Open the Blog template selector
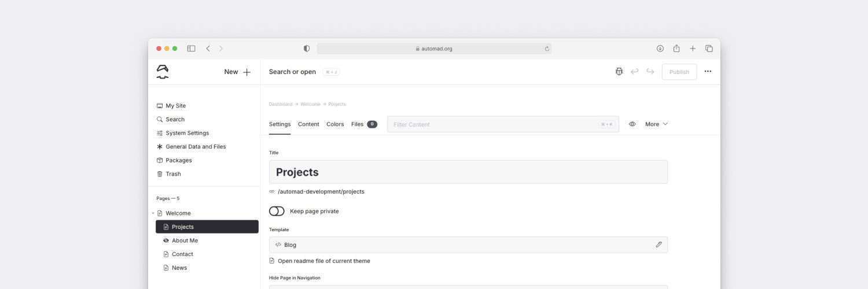The height and width of the screenshot is (289, 868). click(468, 244)
